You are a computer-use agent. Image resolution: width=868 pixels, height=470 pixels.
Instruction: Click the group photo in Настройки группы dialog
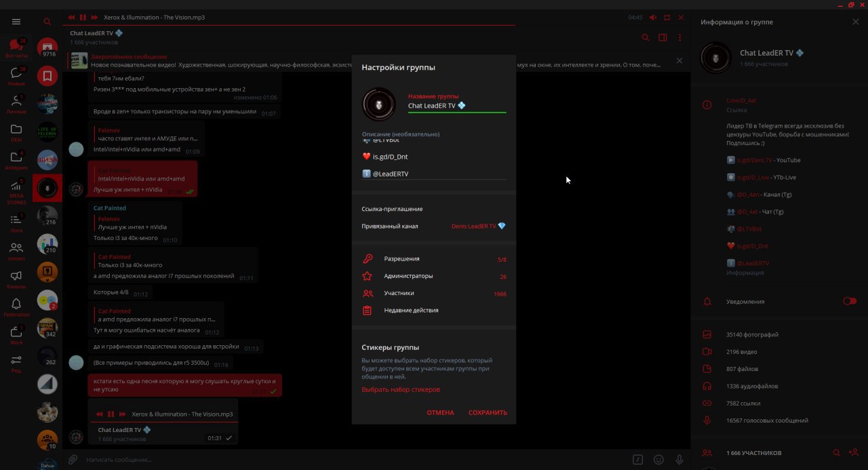(379, 104)
